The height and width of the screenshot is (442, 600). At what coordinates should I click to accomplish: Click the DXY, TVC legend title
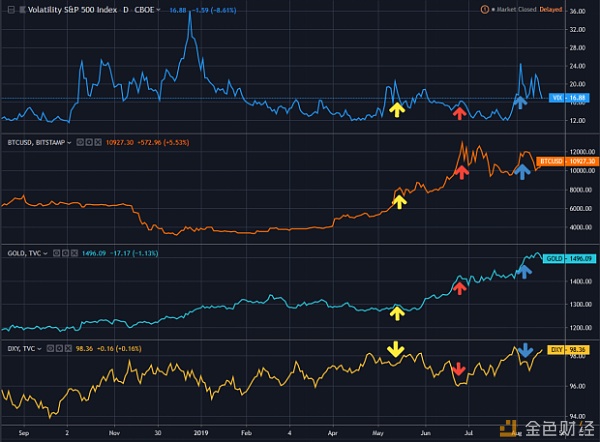tap(21, 349)
